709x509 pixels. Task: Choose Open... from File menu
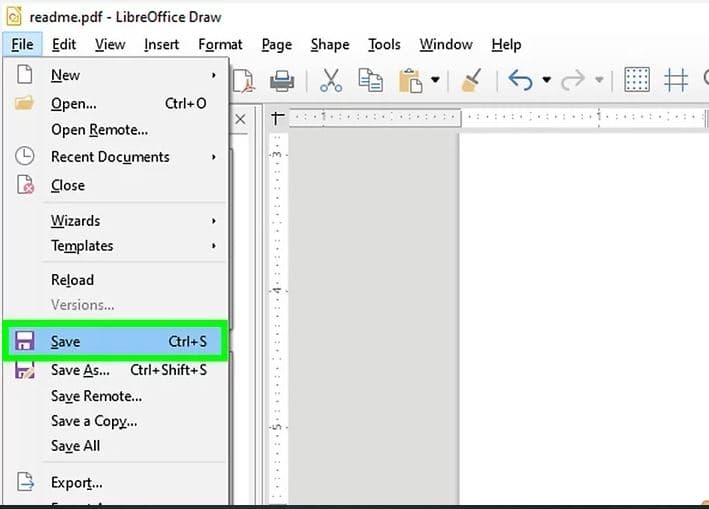click(x=115, y=104)
